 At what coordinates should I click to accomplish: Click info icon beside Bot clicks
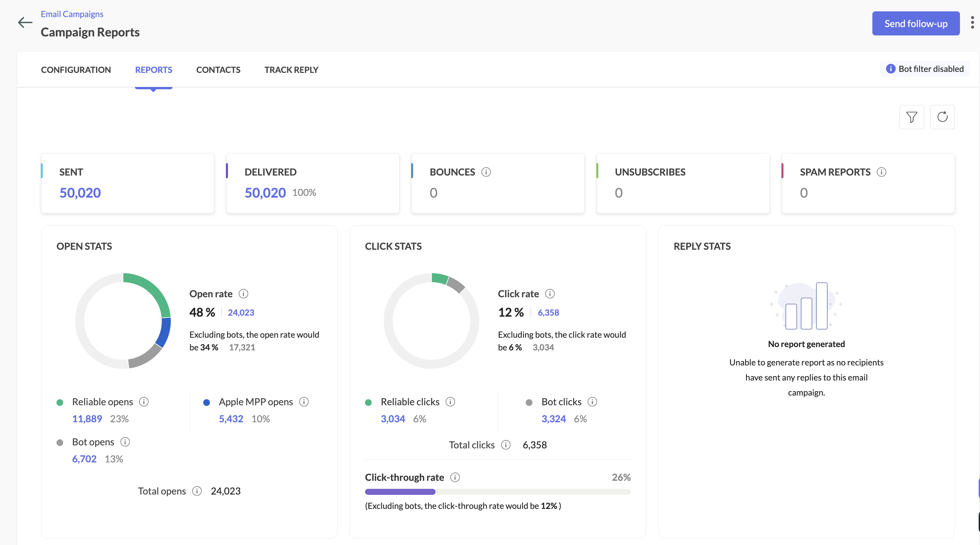592,402
